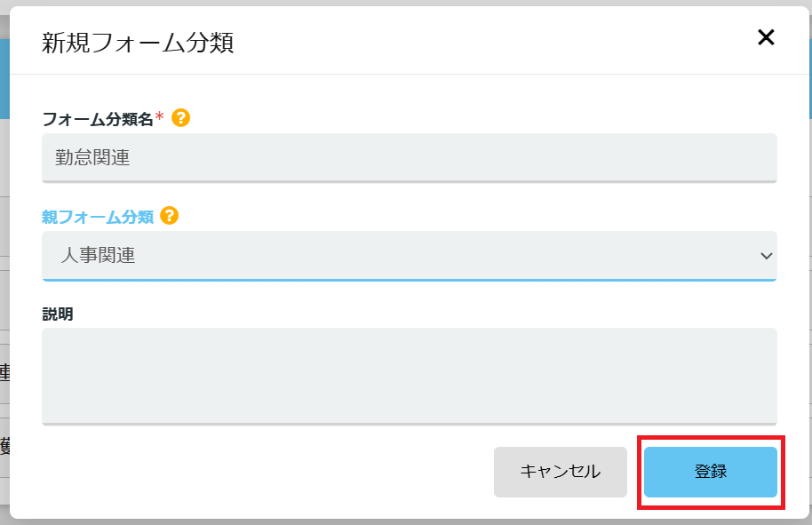Image resolution: width=812 pixels, height=525 pixels.
Task: Click blue strip at right edge behind dialog
Action: pyautogui.click(x=810, y=77)
